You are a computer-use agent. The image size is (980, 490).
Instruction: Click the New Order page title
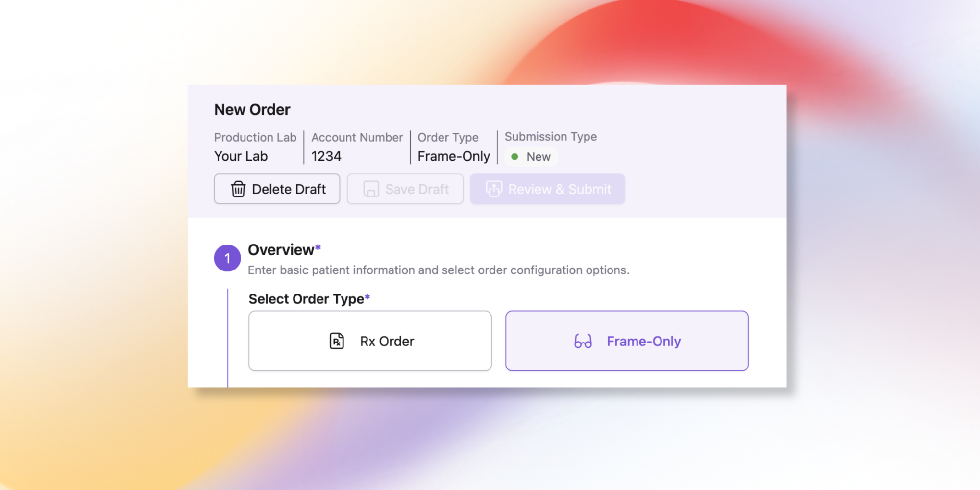pos(252,109)
